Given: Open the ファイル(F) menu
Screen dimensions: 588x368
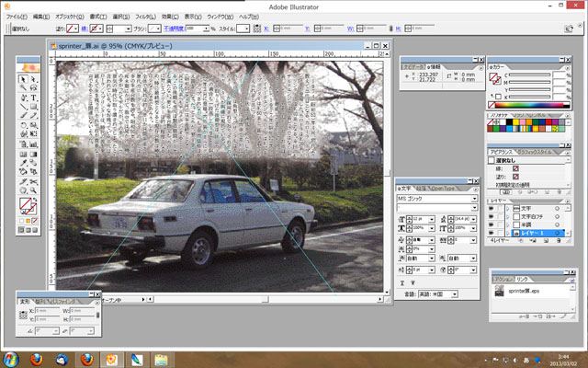Looking at the screenshot, I should click(x=17, y=17).
